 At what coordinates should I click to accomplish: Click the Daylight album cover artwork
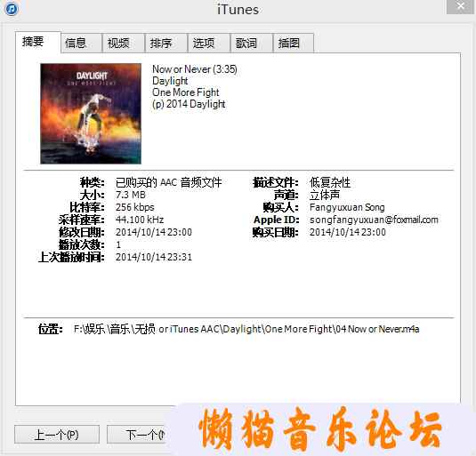click(x=91, y=114)
